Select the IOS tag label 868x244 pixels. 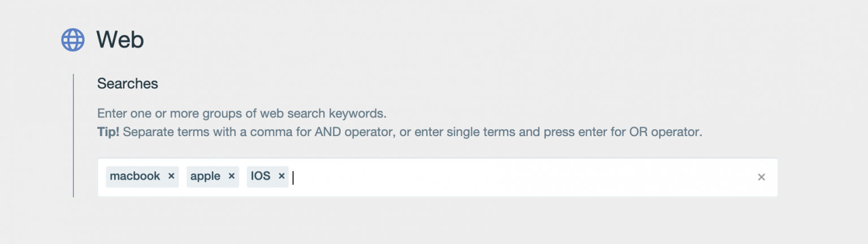261,176
